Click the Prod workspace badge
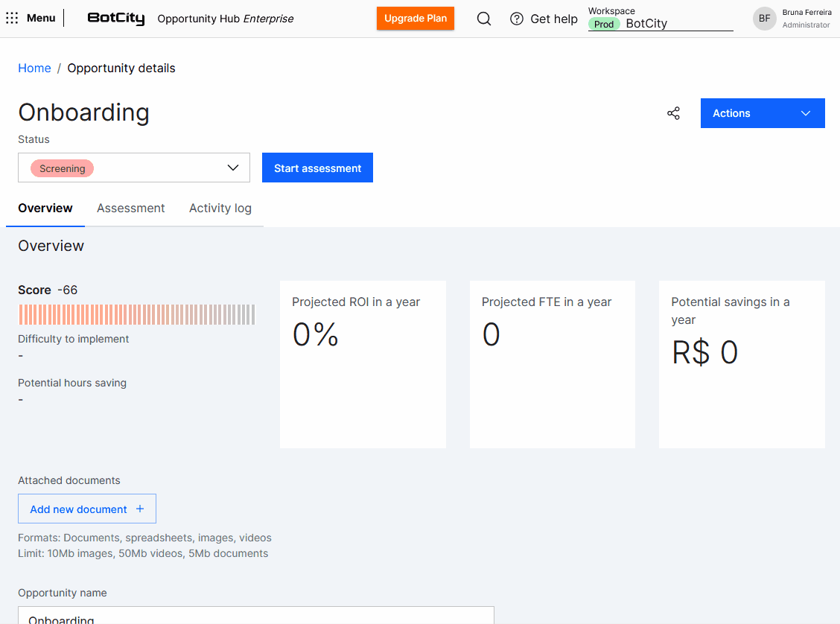The width and height of the screenshot is (840, 624). coord(604,24)
